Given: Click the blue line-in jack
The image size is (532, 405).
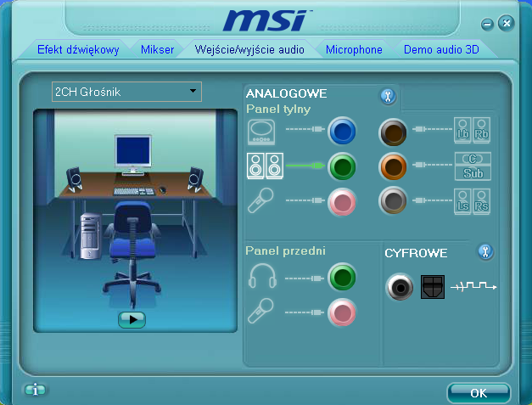Looking at the screenshot, I should (342, 131).
